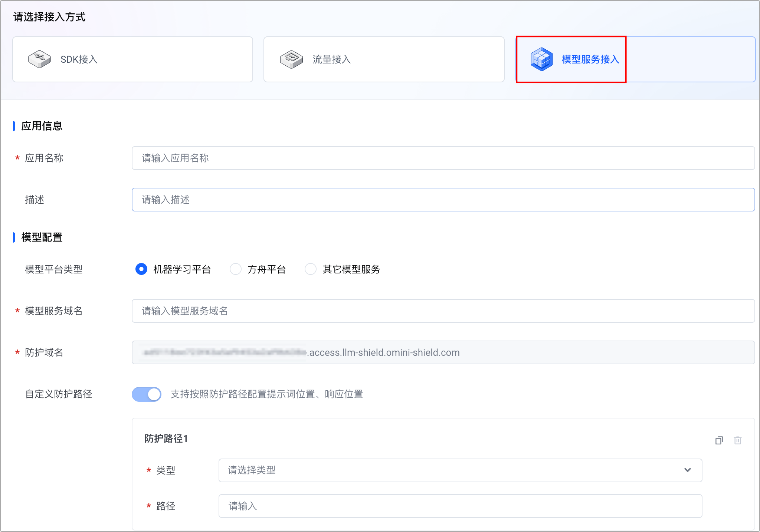The width and height of the screenshot is (760, 532).
Task: Click the 模型服务域名 input box
Action: [443, 311]
